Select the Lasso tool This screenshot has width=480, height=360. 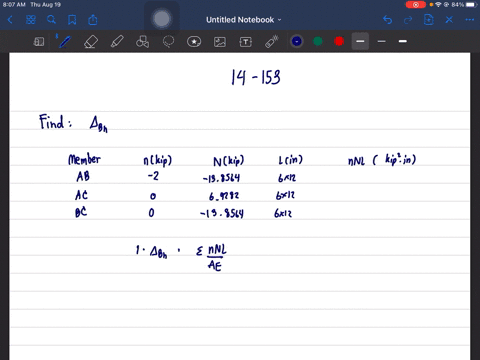(x=168, y=42)
